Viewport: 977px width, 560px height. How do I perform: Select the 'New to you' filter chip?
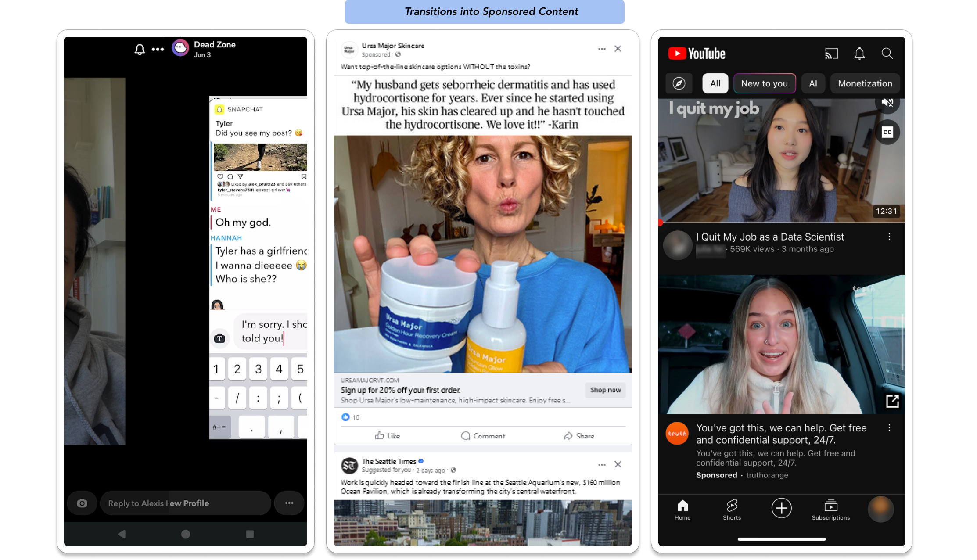(x=764, y=83)
